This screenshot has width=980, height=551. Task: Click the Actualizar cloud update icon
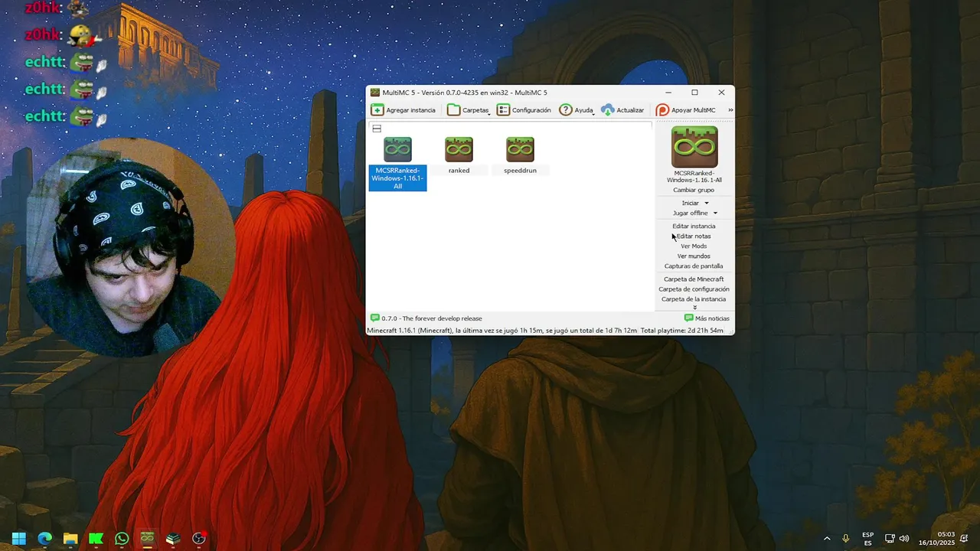608,110
